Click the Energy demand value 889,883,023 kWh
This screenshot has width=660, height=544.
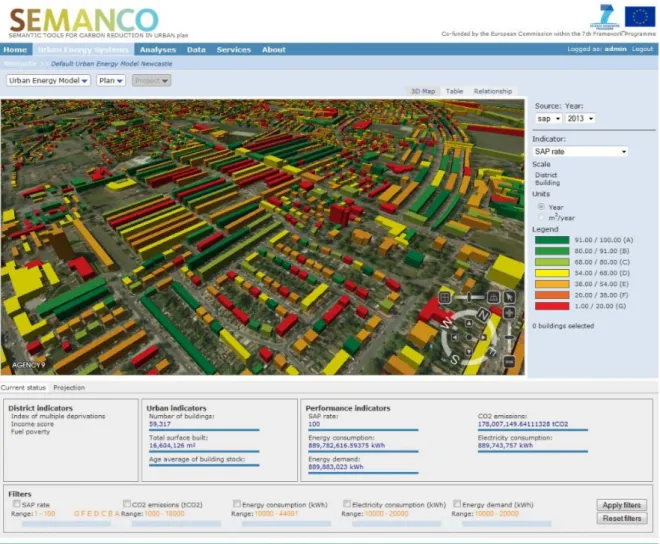click(x=335, y=467)
